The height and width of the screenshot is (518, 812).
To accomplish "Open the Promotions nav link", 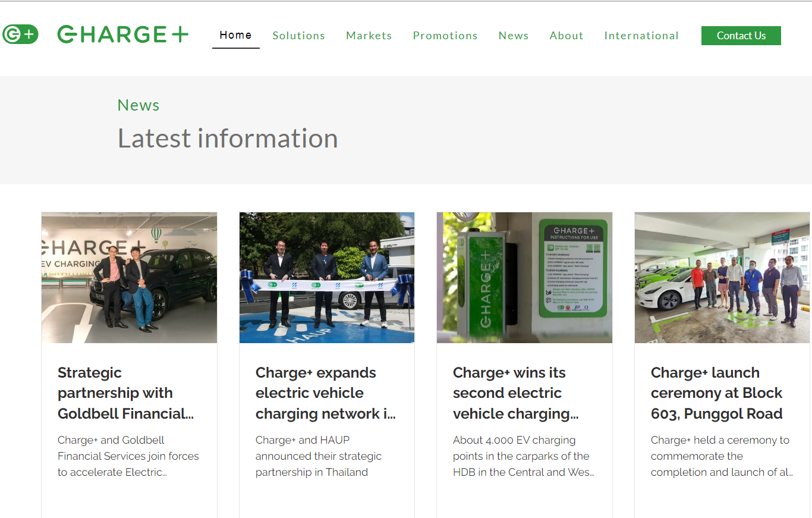I will coord(445,36).
